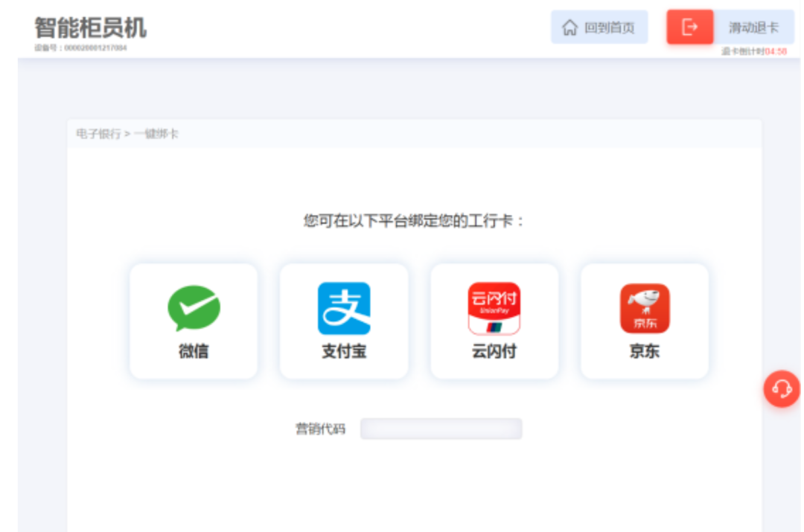Choose the 云闪付 text label
Viewport: 804px width, 532px height.
point(494,351)
